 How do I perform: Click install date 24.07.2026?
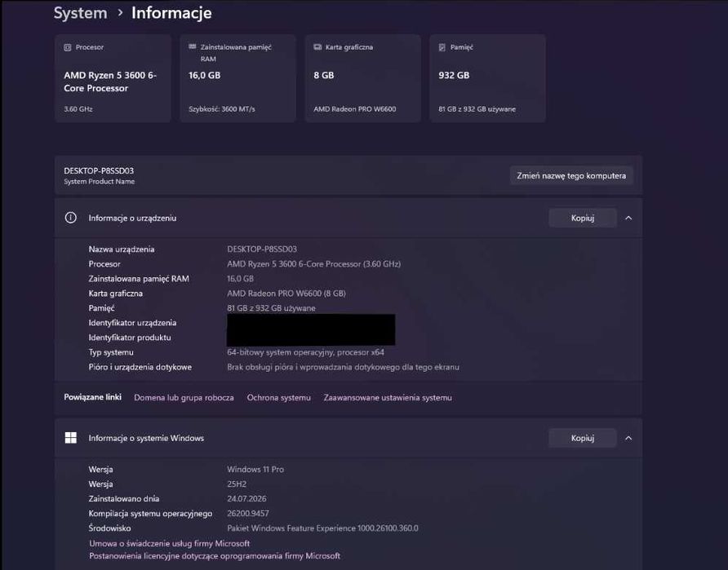246,498
